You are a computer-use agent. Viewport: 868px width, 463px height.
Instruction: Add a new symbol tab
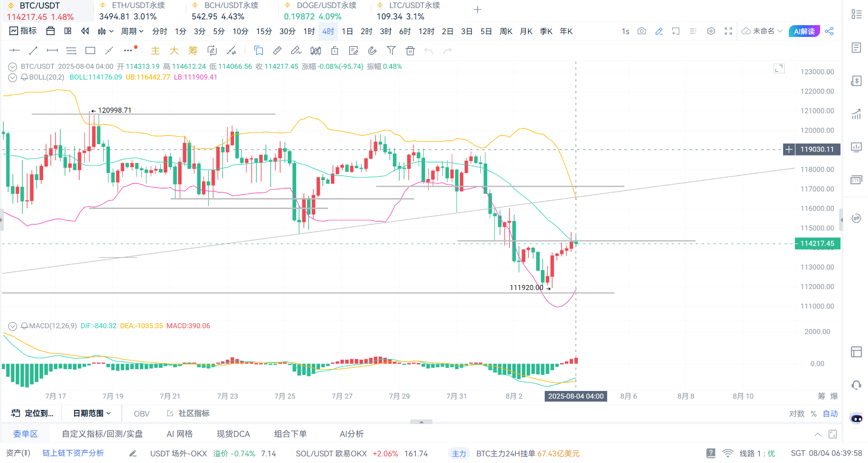coord(477,9)
